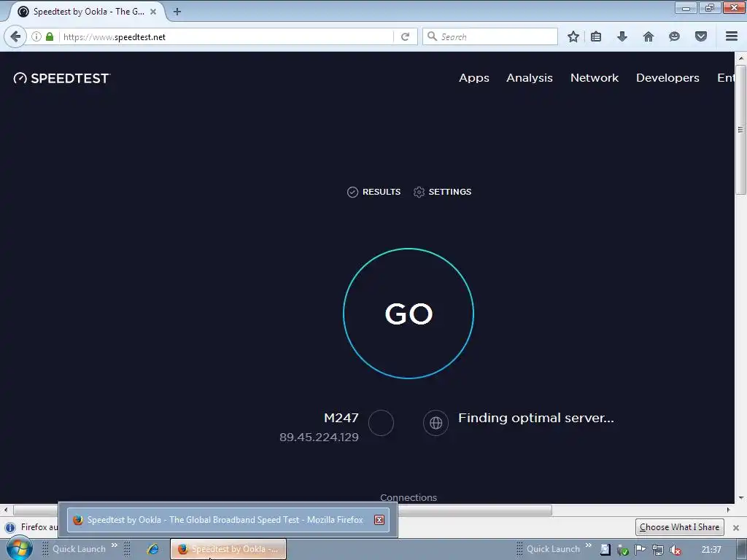Screen dimensions: 747x560
Task: Reload the page with the refresh icon
Action: tap(406, 36)
